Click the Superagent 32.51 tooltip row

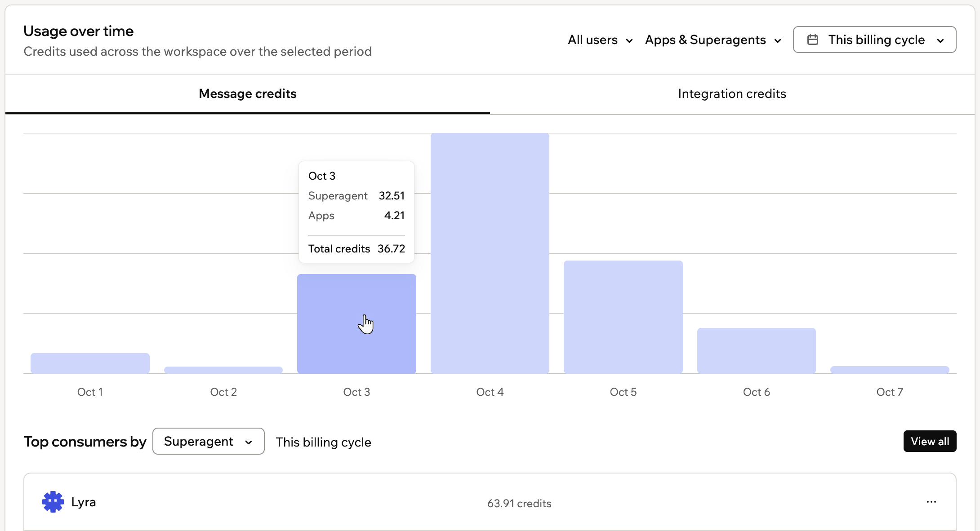(356, 196)
